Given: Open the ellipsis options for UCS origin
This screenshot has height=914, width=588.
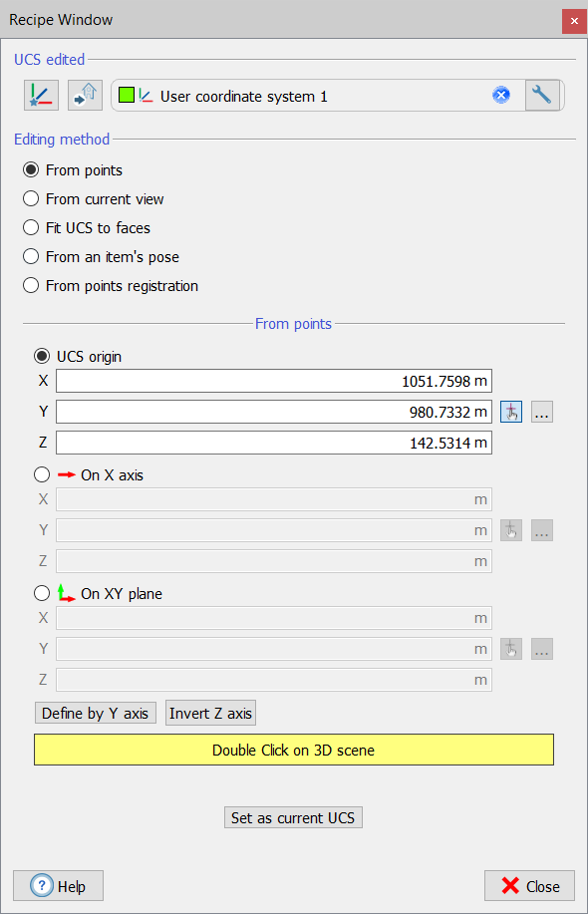Looking at the screenshot, I should tap(542, 412).
